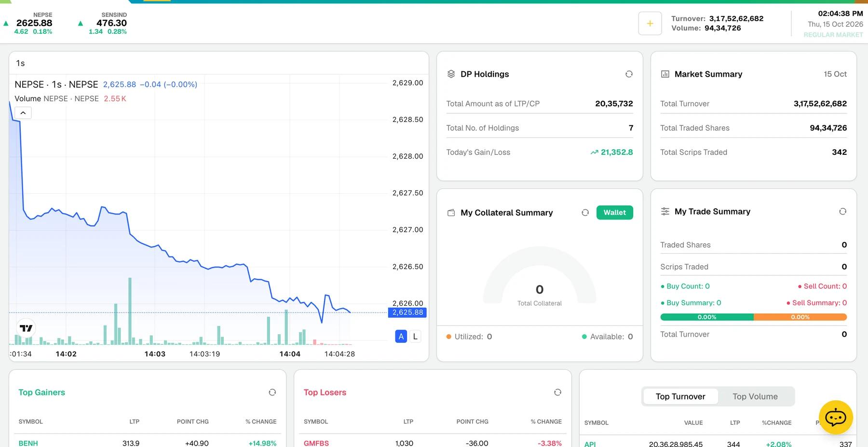This screenshot has width=868, height=447.
Task: Click the Volume 2.55K chart label
Action: [70, 98]
